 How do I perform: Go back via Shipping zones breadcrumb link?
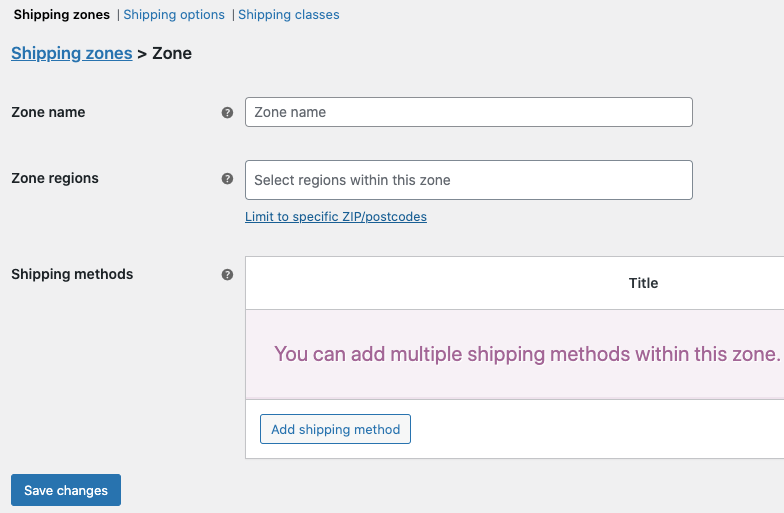pyautogui.click(x=72, y=53)
